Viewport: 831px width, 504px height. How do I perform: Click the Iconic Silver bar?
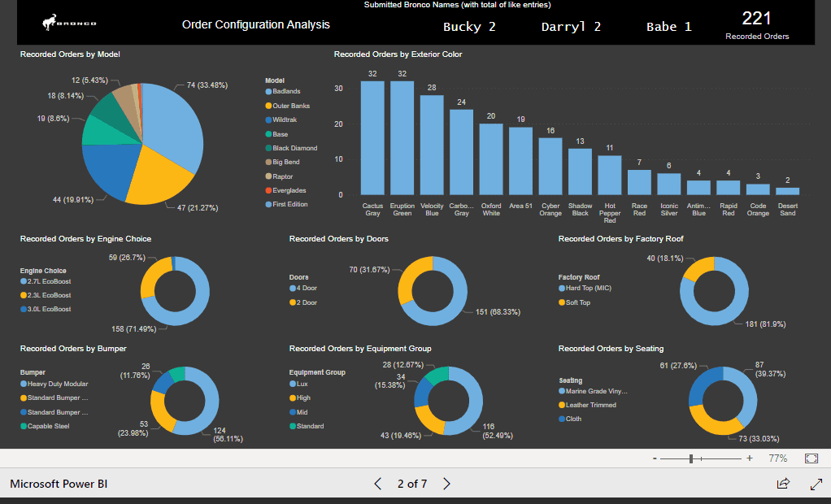click(x=669, y=184)
